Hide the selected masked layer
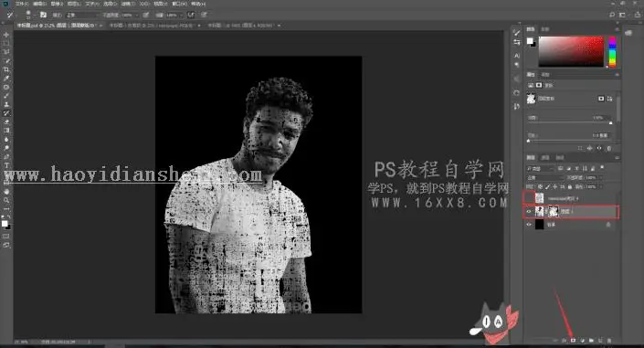 [x=529, y=212]
